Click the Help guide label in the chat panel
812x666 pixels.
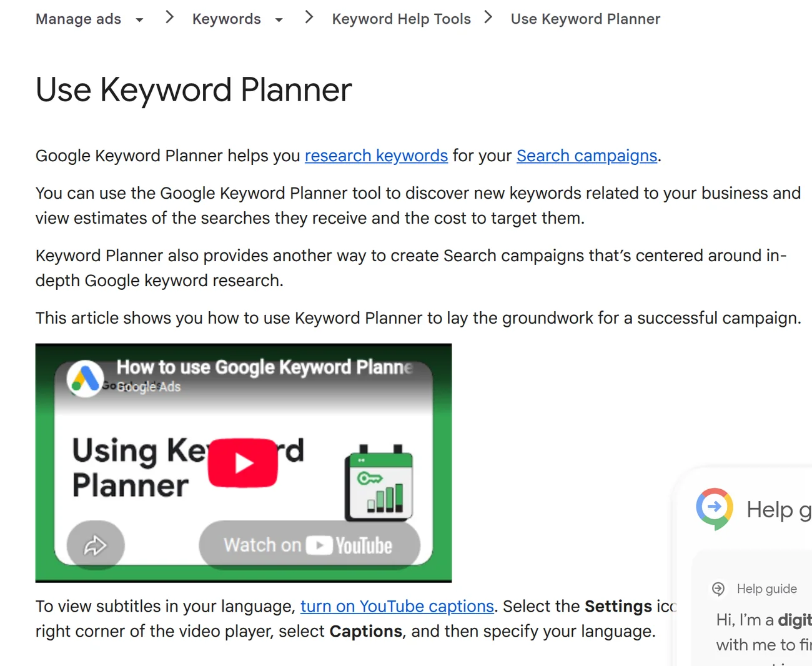click(x=766, y=589)
